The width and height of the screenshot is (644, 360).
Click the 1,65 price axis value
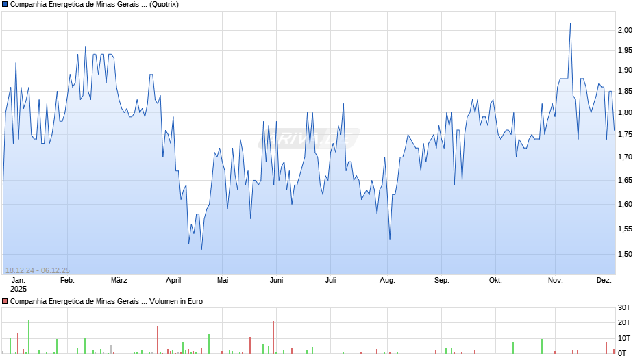point(625,180)
